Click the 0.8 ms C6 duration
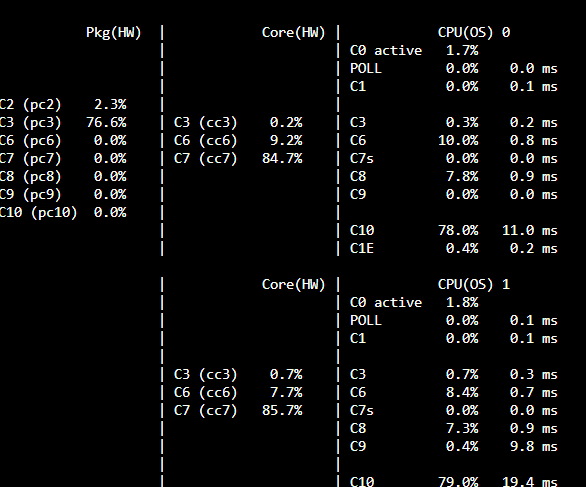This screenshot has width=586, height=487. click(x=534, y=141)
